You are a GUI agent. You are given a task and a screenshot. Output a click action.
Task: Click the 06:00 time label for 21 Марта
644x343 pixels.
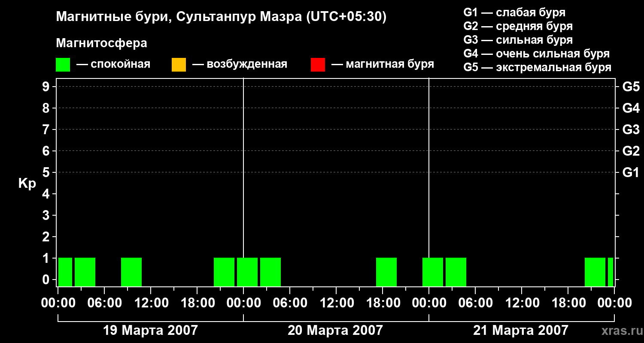475,303
